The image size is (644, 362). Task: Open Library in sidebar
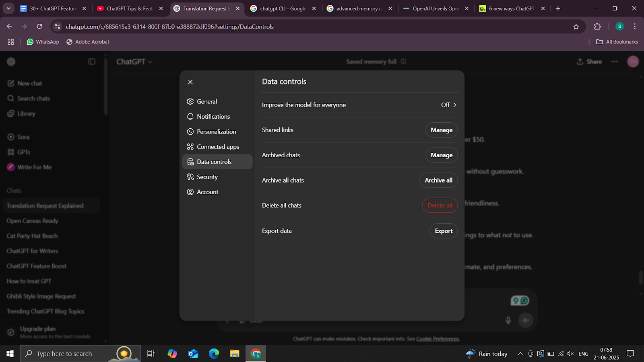click(22, 113)
